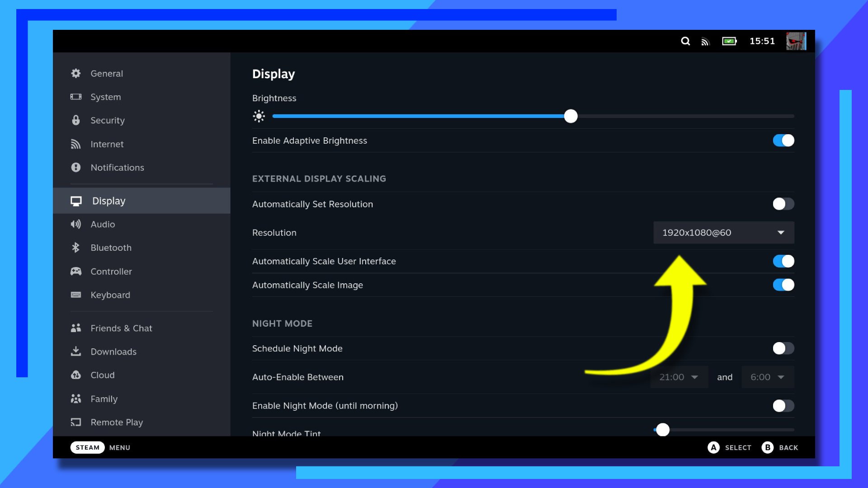Click the search magnifier icon
868x488 pixels.
tap(685, 41)
